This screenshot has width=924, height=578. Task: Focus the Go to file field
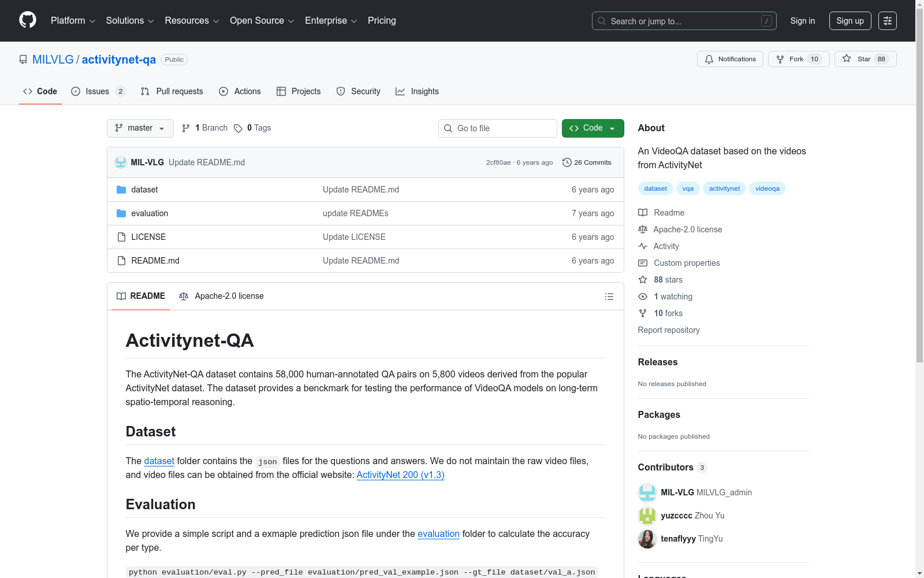pos(502,128)
